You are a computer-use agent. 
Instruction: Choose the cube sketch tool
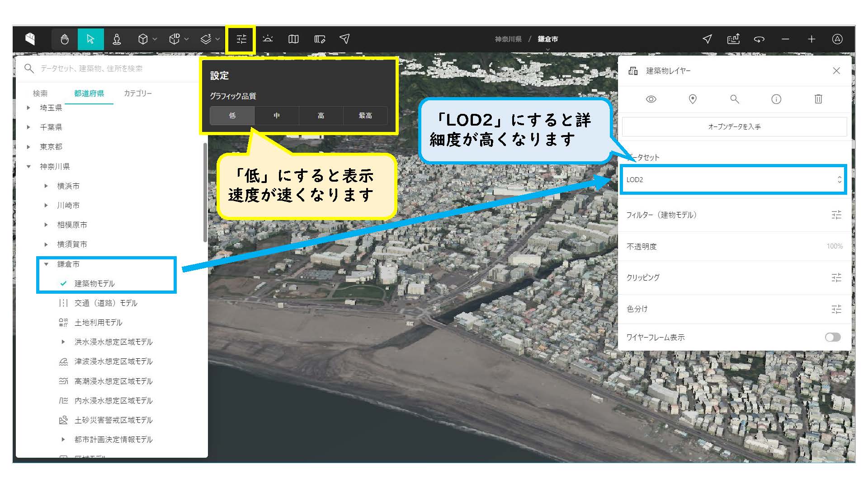[143, 39]
